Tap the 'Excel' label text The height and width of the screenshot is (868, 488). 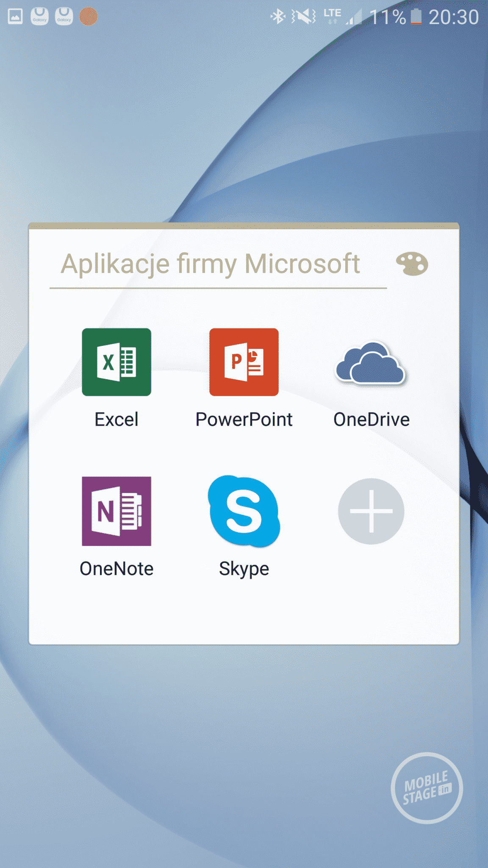[116, 420]
